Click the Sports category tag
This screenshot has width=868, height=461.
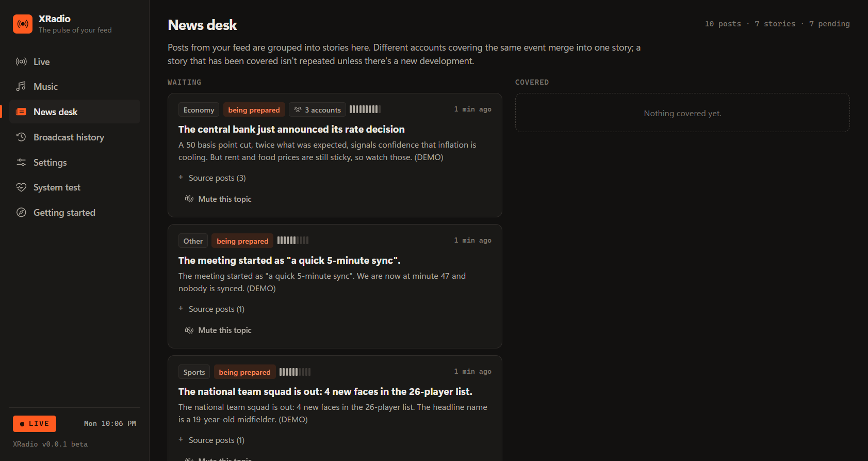pyautogui.click(x=194, y=372)
